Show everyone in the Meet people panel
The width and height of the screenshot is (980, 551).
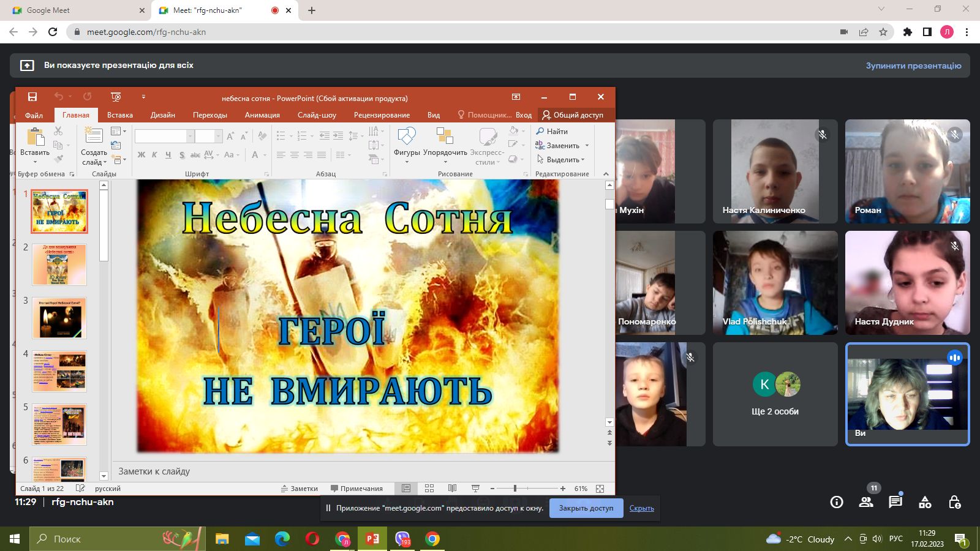tap(866, 502)
